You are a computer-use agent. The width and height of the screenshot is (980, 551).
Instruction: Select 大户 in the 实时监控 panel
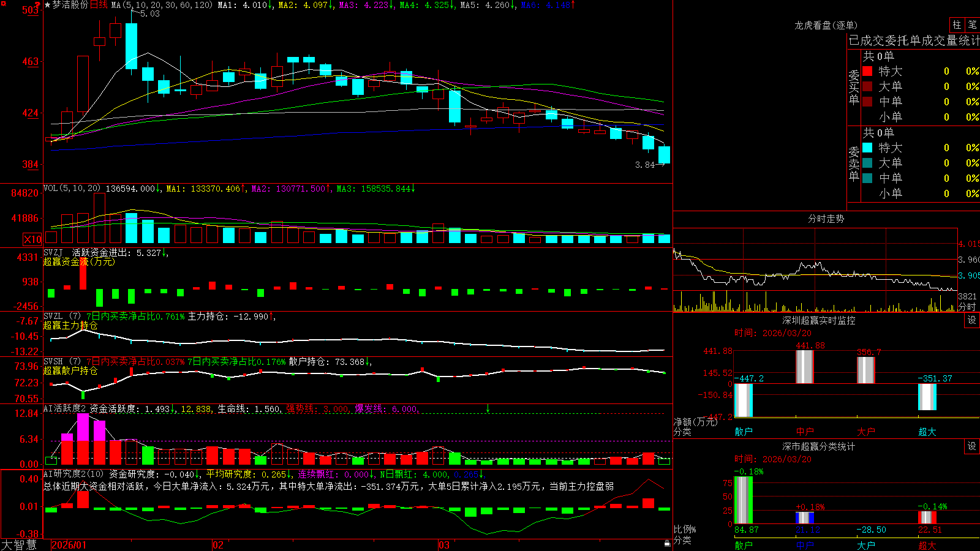pyautogui.click(x=866, y=432)
